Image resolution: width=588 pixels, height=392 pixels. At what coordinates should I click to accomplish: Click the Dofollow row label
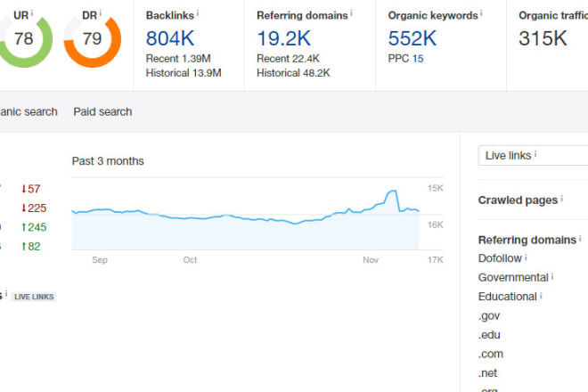click(x=500, y=258)
